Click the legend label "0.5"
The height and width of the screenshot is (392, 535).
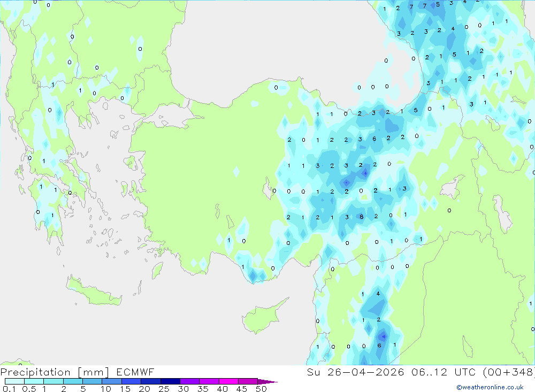tap(29, 389)
